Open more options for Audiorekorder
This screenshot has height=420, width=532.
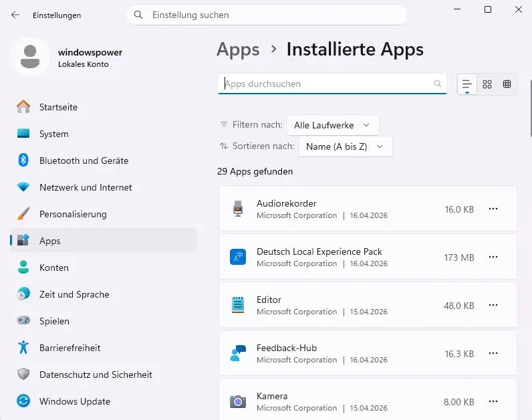(493, 209)
